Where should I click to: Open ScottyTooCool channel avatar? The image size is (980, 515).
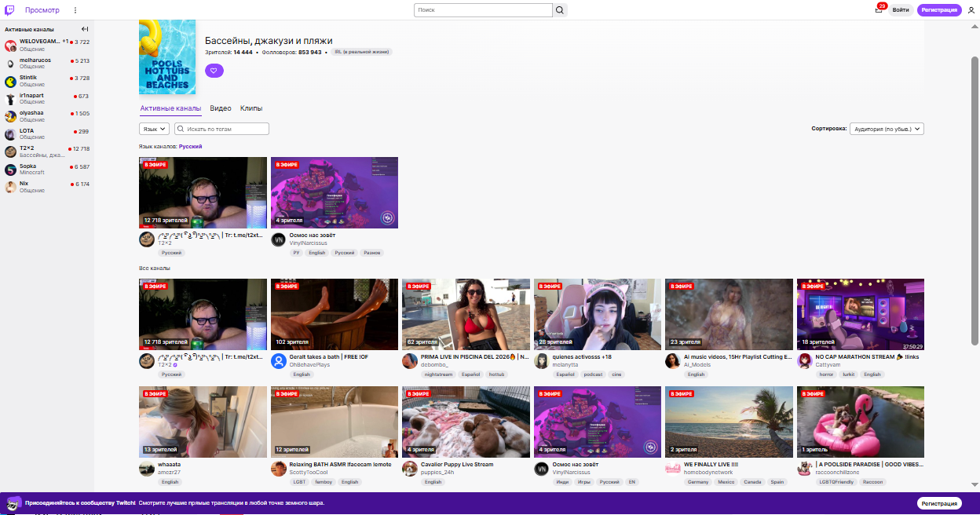tap(278, 469)
